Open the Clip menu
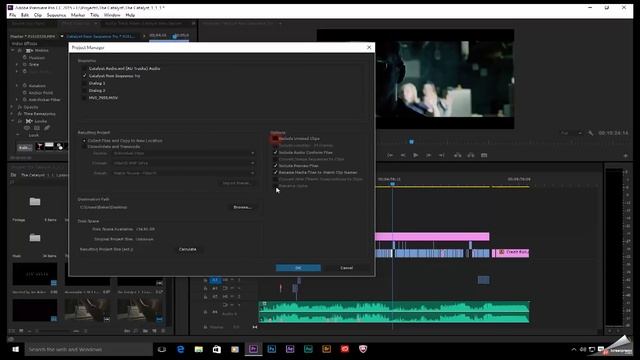 [38, 15]
